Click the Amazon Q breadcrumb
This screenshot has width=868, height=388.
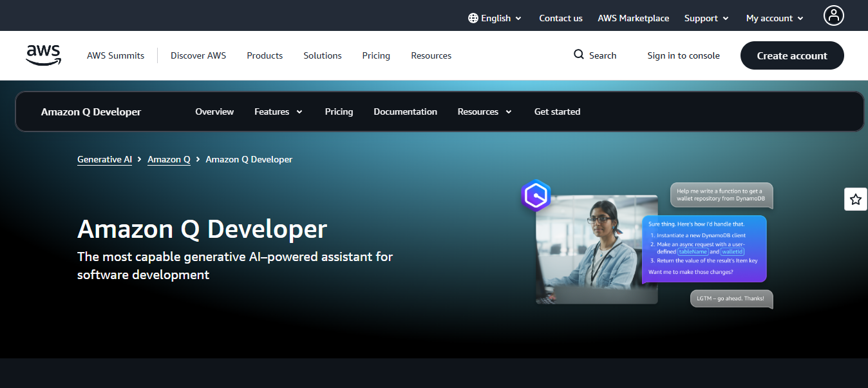(169, 159)
